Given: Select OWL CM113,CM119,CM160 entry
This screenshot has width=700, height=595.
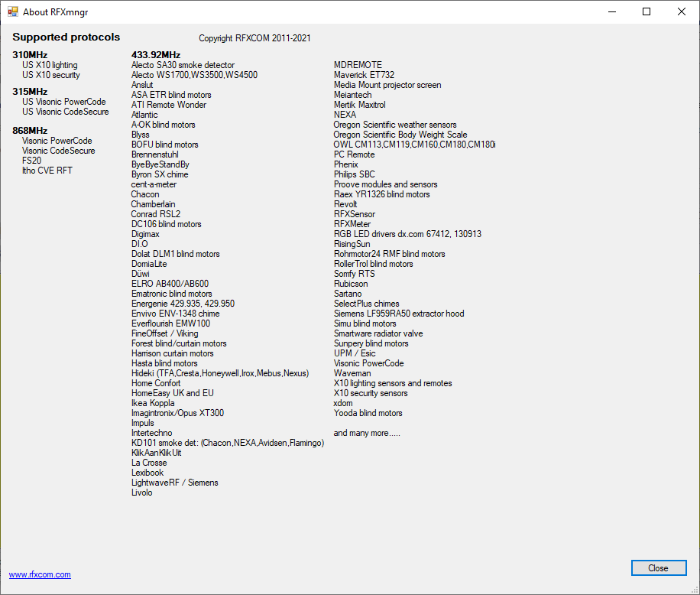Looking at the screenshot, I should [415, 145].
